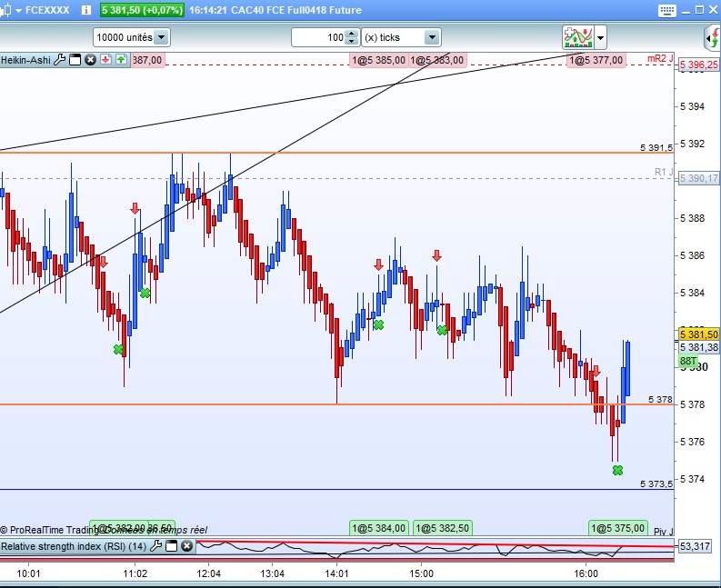
Task: Click the 5 390,17 price axis tag
Action: [x=698, y=178]
